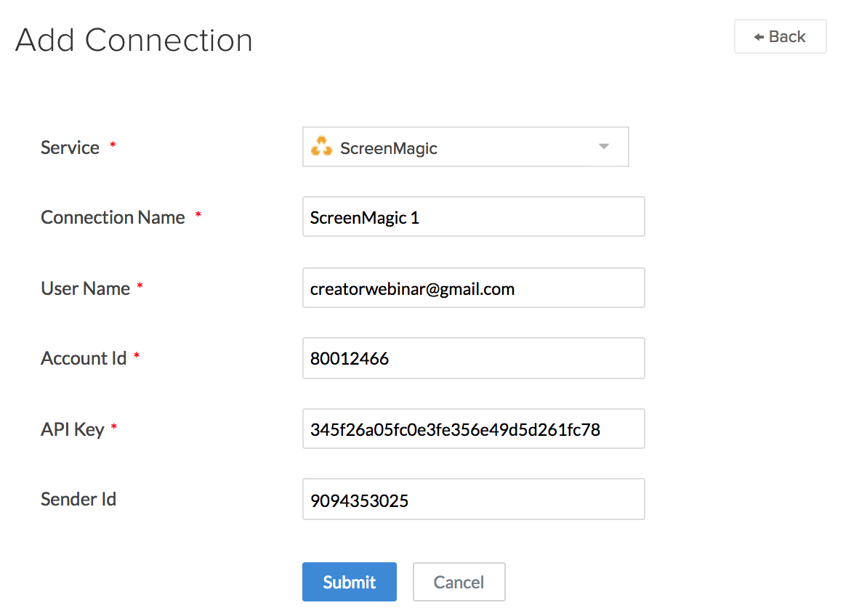Cancel adding the connection
The width and height of the screenshot is (859, 616).
point(459,582)
